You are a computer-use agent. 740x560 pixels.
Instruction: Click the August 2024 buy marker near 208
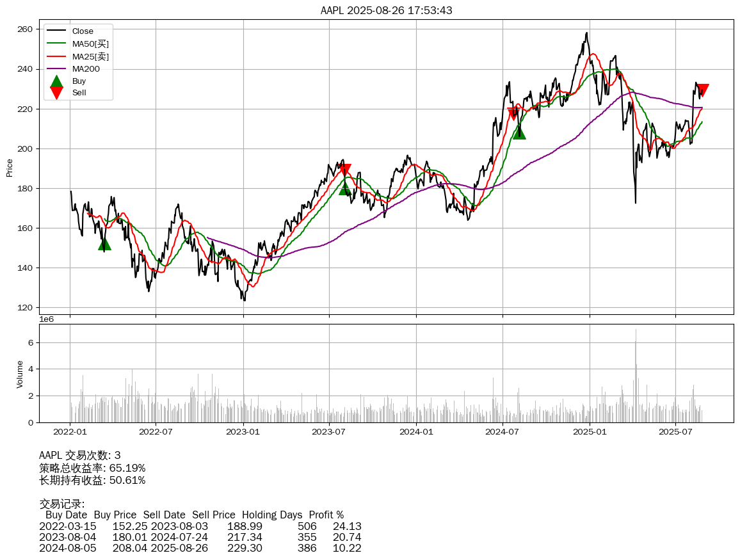tap(519, 132)
